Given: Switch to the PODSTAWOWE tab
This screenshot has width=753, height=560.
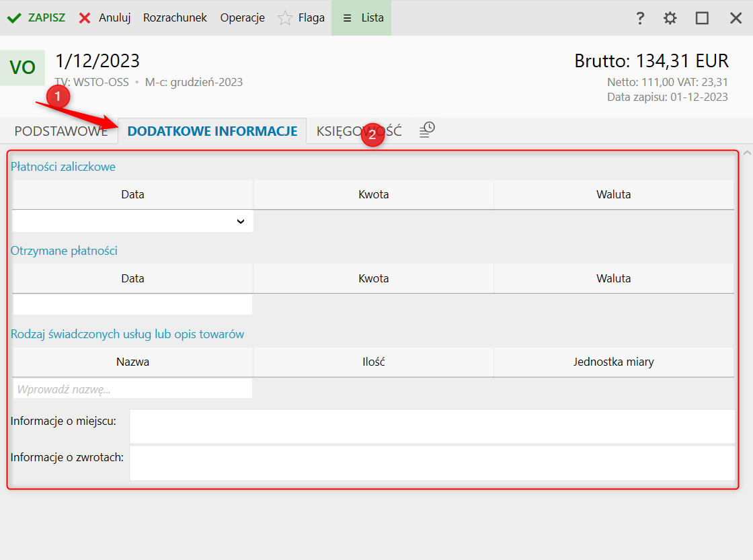Looking at the screenshot, I should 61,131.
